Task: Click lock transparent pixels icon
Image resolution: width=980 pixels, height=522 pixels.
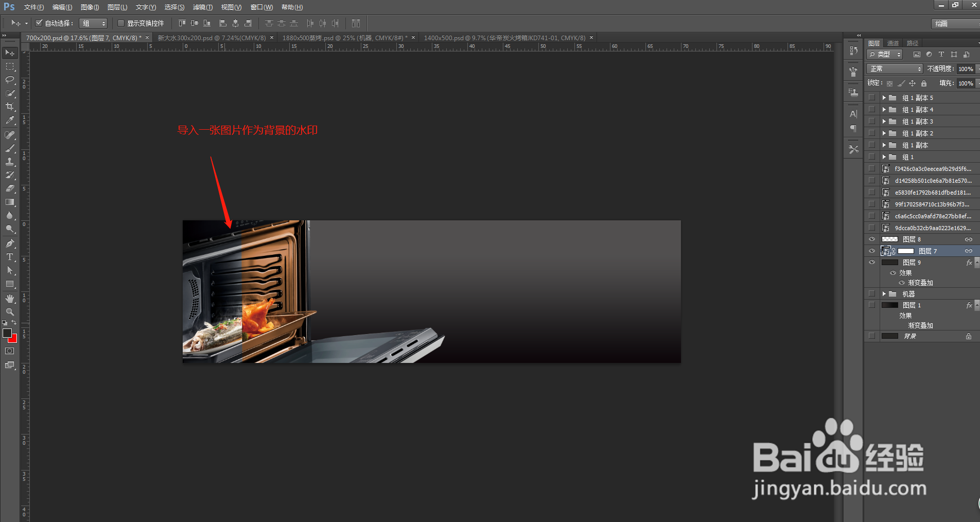Action: (x=889, y=83)
